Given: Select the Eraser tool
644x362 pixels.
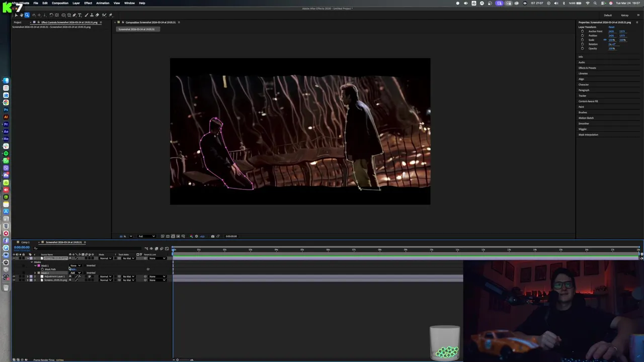Looking at the screenshot, I should pyautogui.click(x=97, y=15).
